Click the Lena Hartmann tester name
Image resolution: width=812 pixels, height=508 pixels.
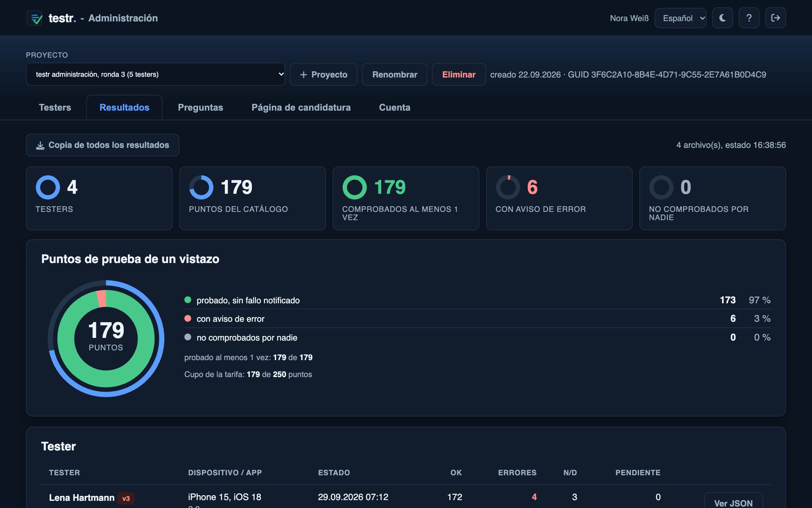82,498
